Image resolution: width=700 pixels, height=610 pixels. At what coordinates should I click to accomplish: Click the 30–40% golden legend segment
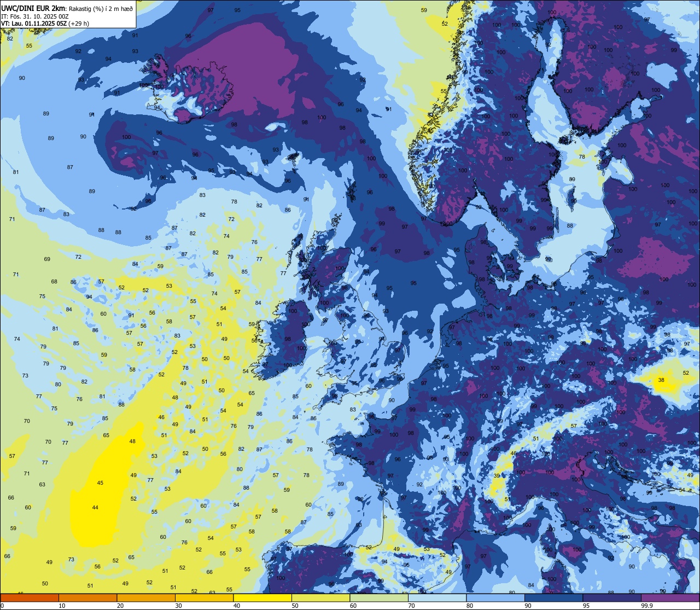(x=204, y=597)
